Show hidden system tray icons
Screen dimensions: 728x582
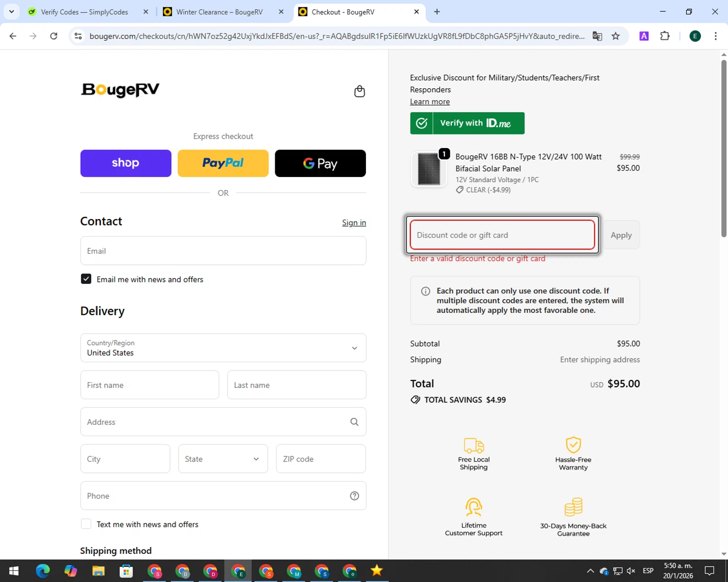pos(590,571)
